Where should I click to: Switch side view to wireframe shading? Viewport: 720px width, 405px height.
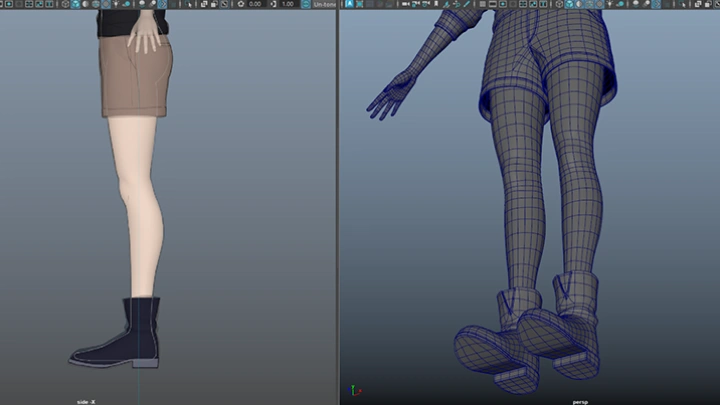point(65,4)
